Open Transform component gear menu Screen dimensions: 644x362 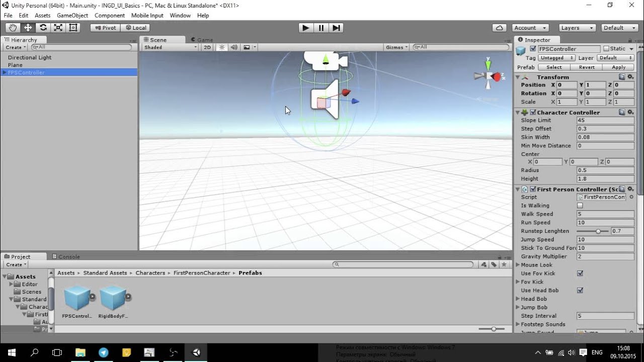pos(630,77)
